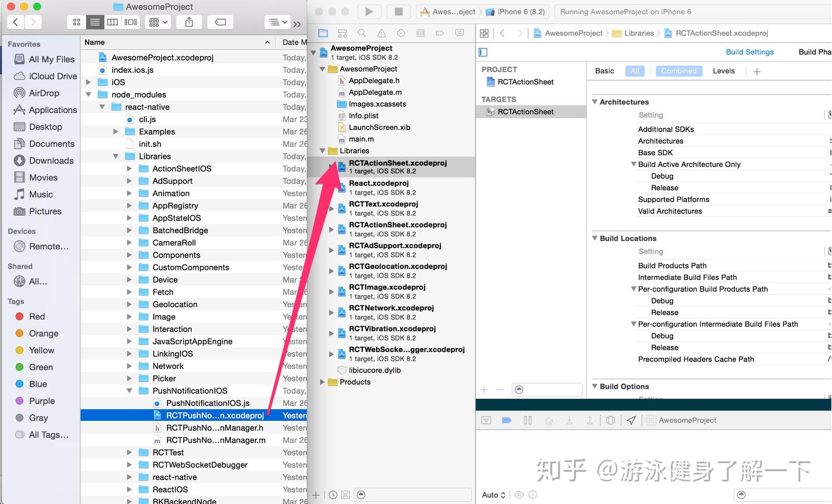Open the Issue navigator warning icon

click(x=382, y=33)
